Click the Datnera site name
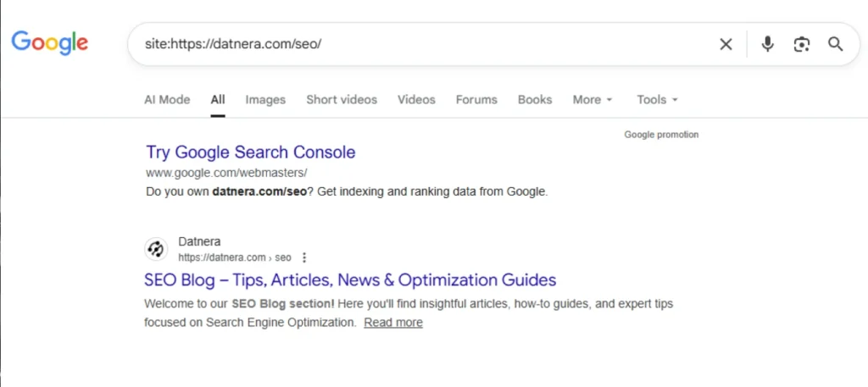The image size is (868, 387). click(199, 241)
